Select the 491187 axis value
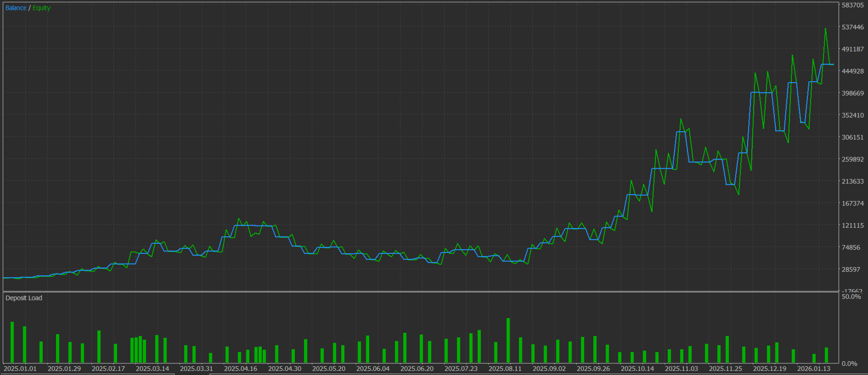868x375 pixels. pyautogui.click(x=852, y=49)
